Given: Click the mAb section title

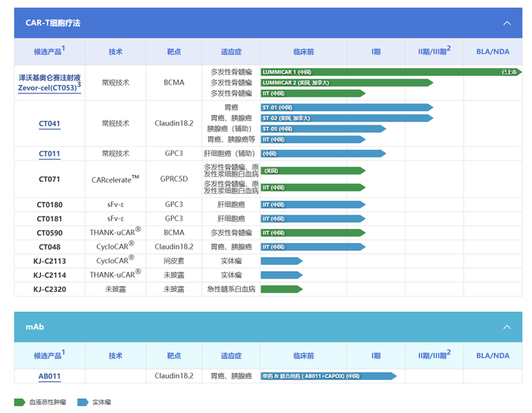Looking at the screenshot, I should coord(35,327).
